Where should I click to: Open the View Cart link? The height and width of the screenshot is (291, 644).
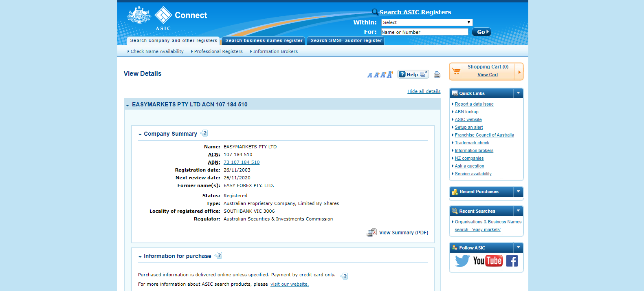[x=488, y=75]
